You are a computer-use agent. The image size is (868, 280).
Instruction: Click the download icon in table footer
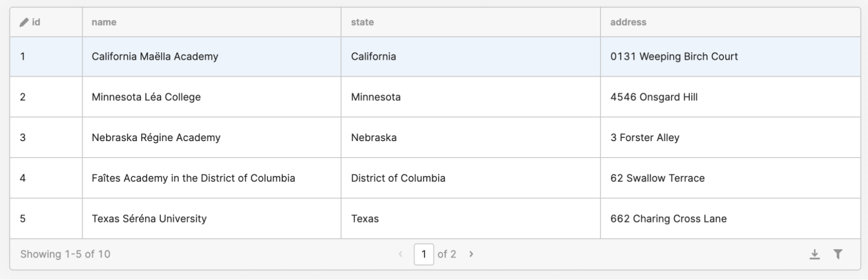(x=815, y=254)
